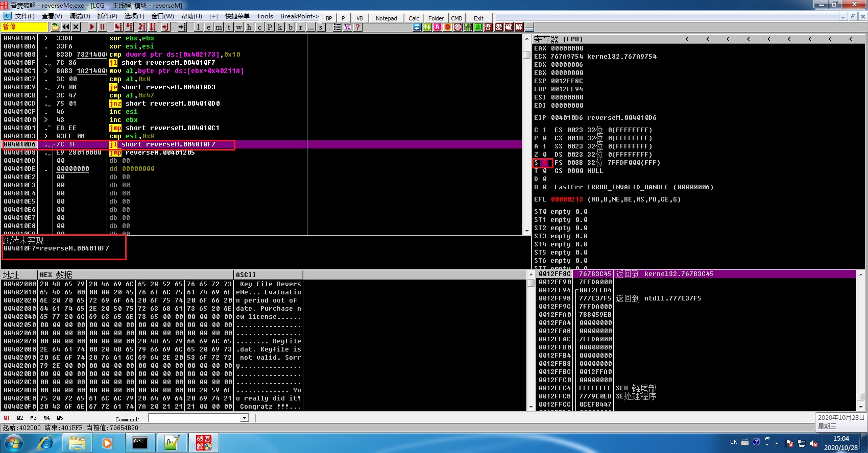Image resolution: width=868 pixels, height=453 pixels.
Task: Click the Restart program rewind icon
Action: [x=66, y=27]
